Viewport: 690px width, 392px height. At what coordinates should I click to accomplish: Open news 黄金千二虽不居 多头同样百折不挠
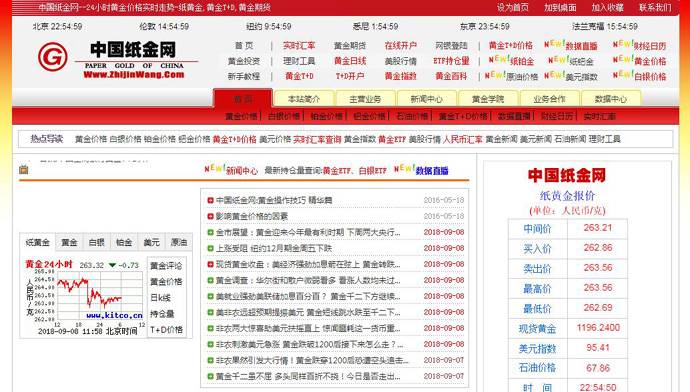(x=308, y=376)
